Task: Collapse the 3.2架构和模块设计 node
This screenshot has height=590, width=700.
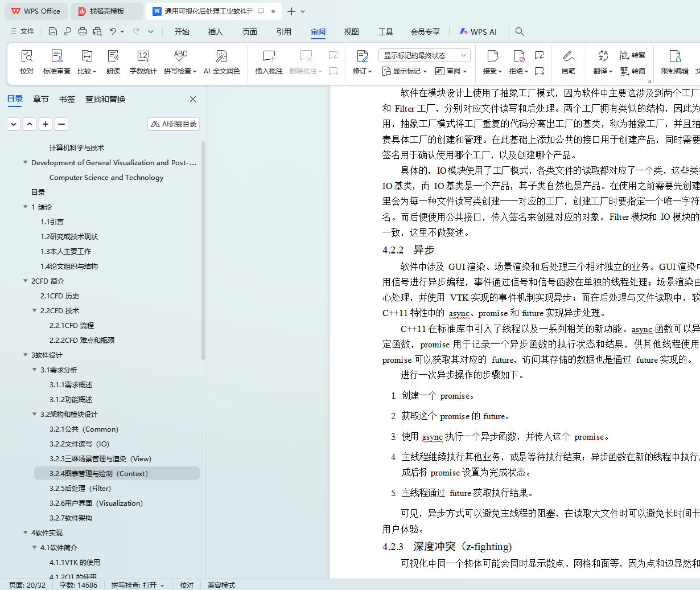Action: pos(34,414)
